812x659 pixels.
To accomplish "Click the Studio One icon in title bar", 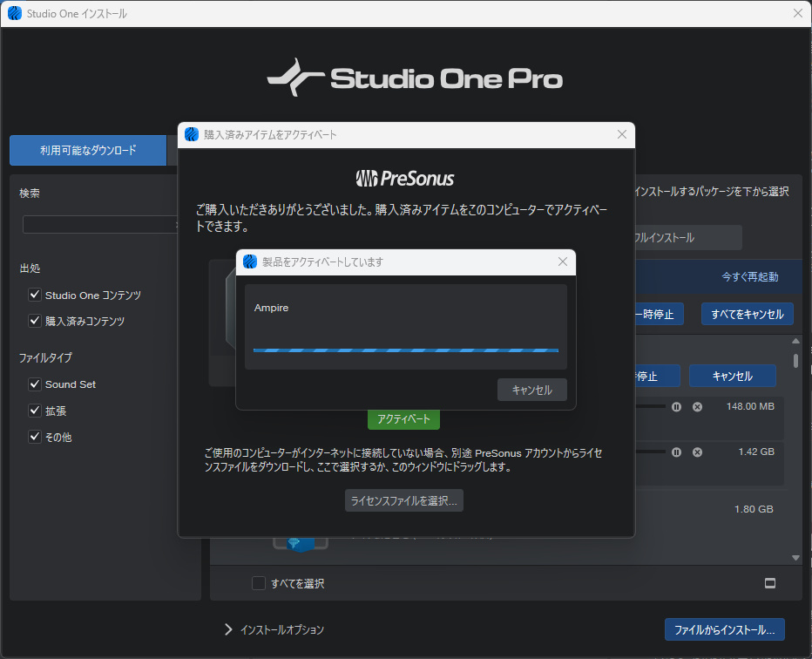I will click(x=14, y=13).
